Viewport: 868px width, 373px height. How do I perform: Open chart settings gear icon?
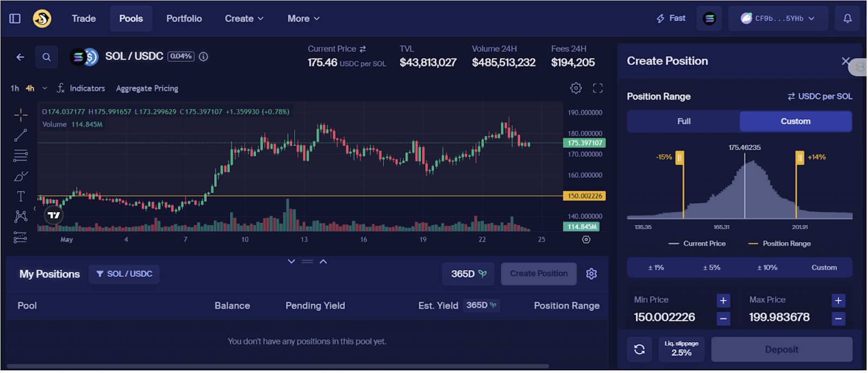coord(576,88)
